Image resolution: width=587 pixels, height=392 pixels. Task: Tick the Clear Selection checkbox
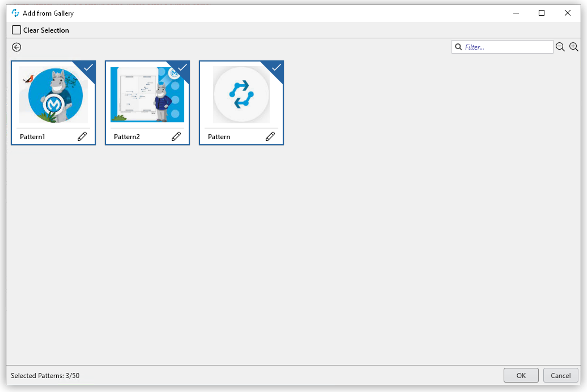16,30
